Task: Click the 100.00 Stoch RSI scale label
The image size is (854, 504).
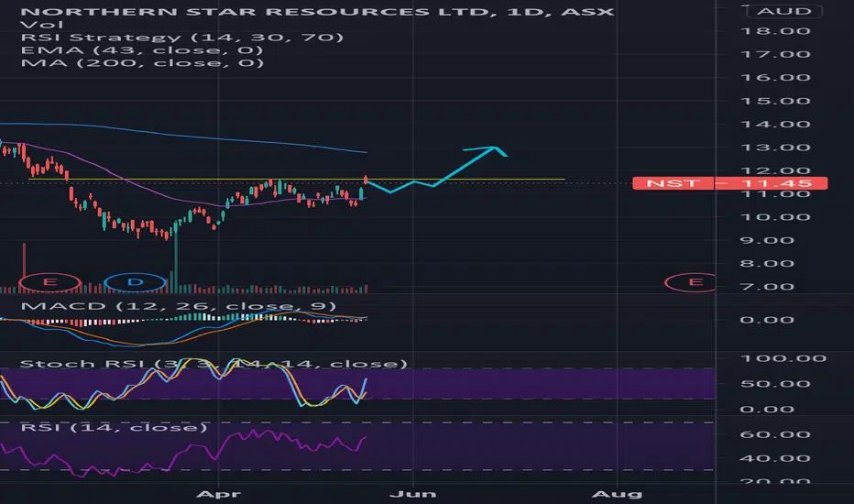Action: (x=783, y=358)
